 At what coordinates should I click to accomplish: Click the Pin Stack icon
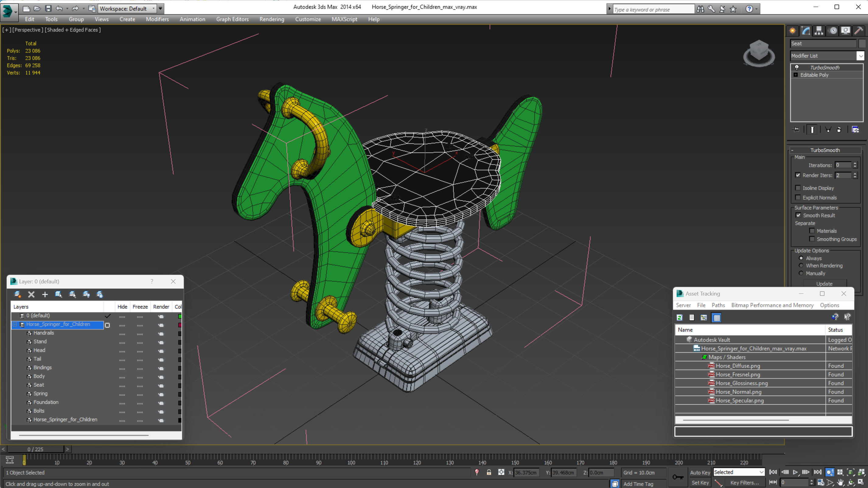796,130
